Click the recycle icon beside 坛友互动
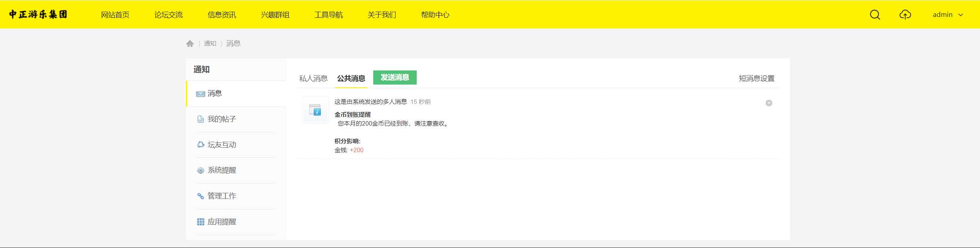 tap(201, 145)
